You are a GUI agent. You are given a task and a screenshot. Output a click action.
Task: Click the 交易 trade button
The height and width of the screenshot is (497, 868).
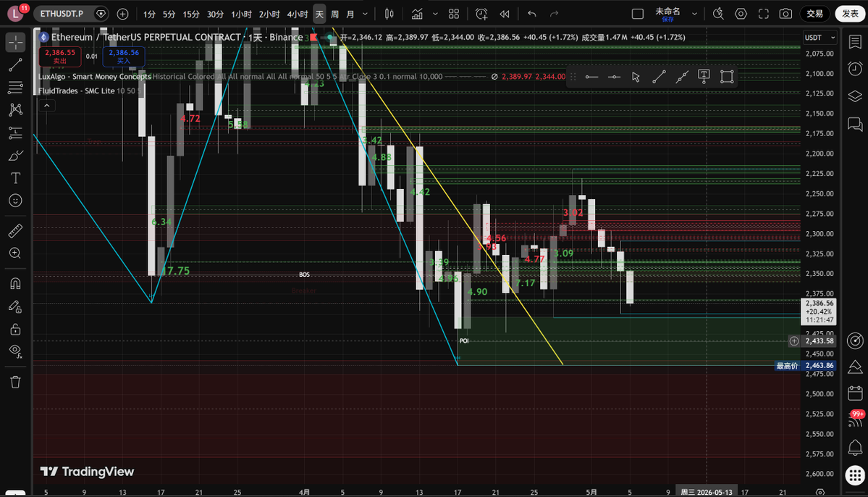click(815, 14)
